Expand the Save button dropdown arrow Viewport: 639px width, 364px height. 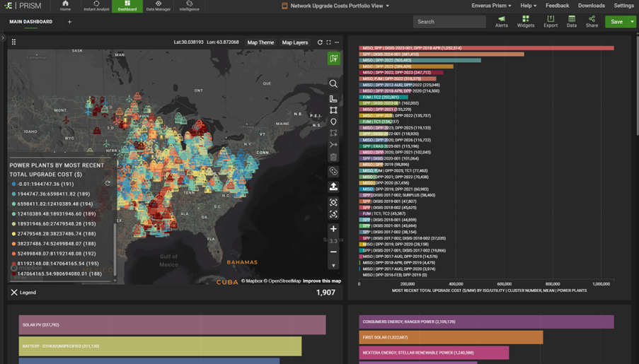coord(632,22)
